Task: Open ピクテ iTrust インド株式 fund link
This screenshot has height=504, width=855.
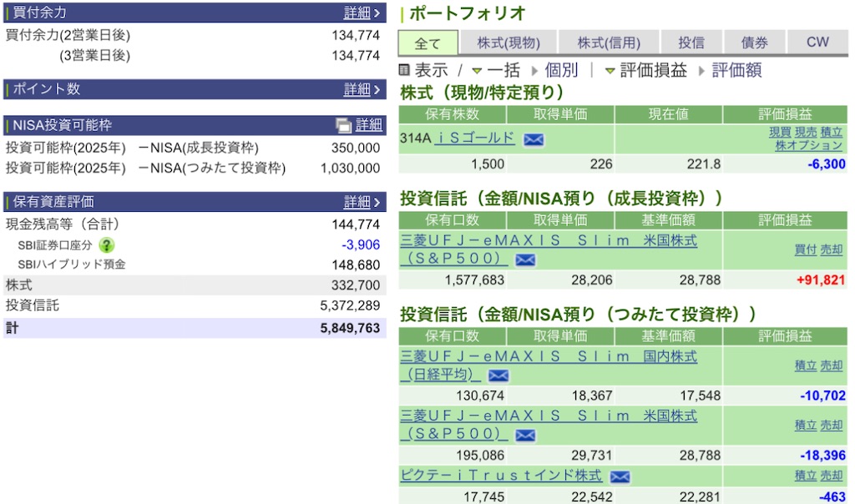Action: (501, 475)
